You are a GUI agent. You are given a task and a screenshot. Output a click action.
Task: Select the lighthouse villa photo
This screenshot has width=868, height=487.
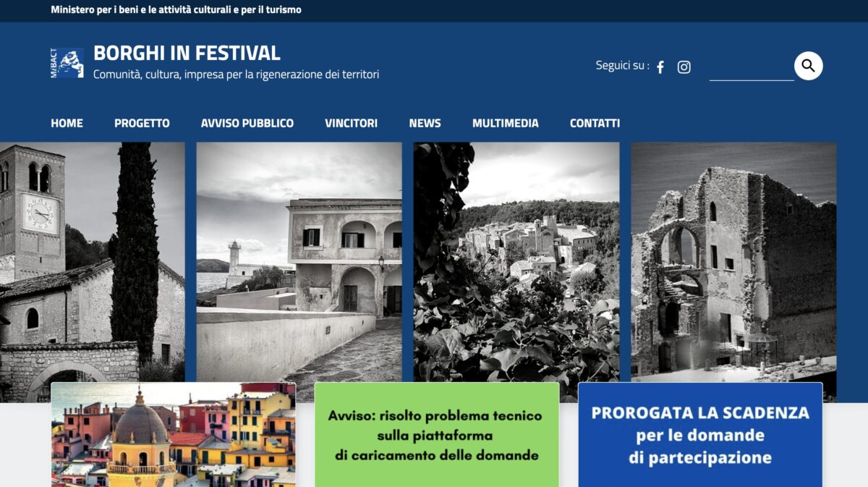tap(299, 261)
